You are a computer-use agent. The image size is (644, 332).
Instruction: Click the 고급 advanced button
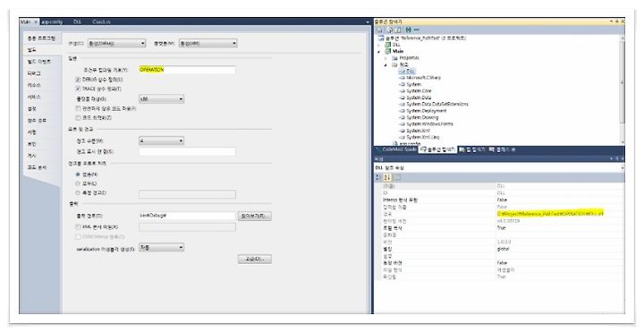(255, 259)
